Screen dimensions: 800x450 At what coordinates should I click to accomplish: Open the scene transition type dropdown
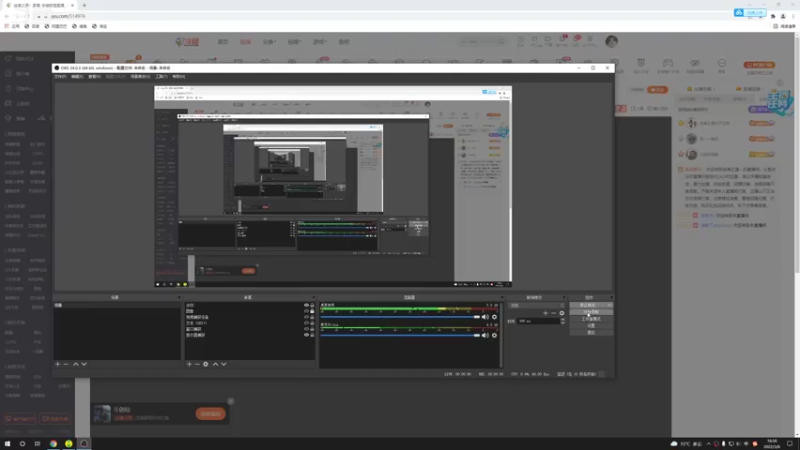(537, 306)
